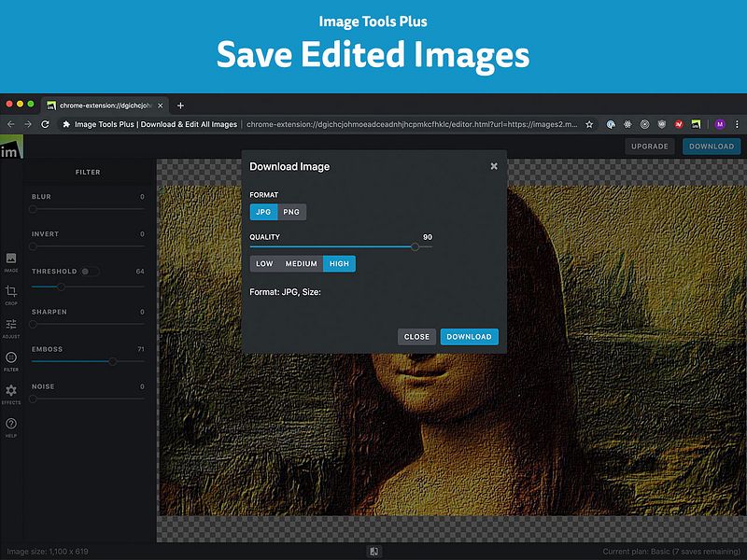Click the 'Image size: 1,100 x 619' status text
The height and width of the screenshot is (560, 747).
[48, 552]
